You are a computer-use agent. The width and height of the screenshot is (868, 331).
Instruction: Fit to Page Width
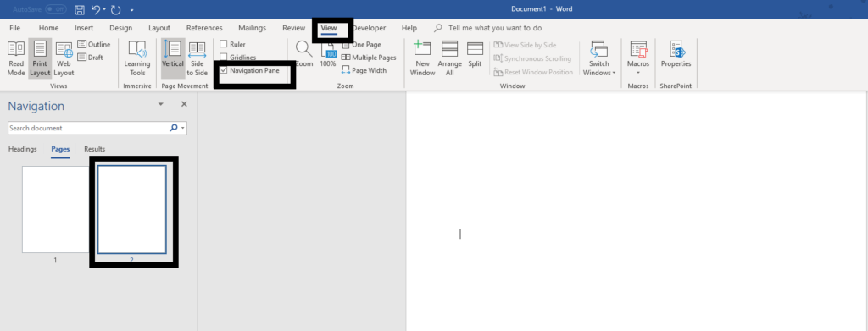[364, 70]
